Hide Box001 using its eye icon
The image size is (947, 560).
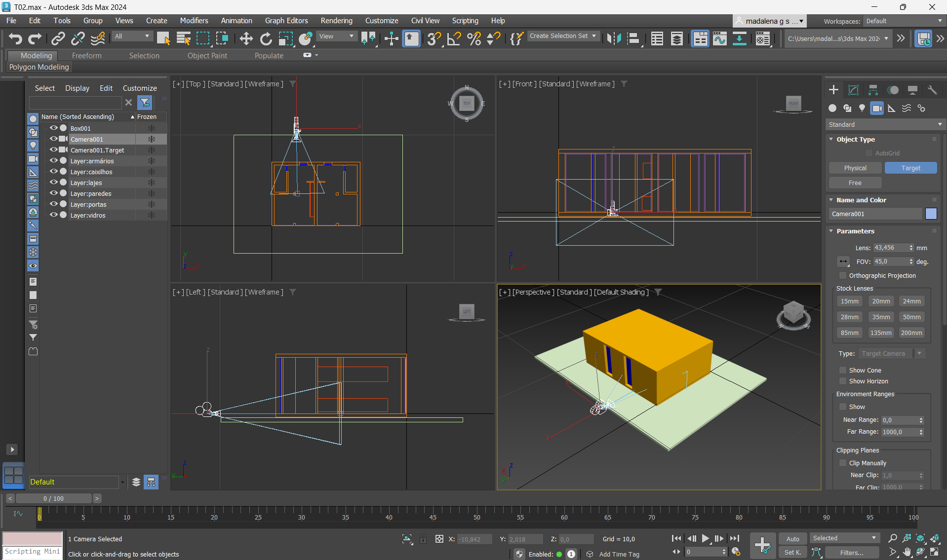pyautogui.click(x=53, y=128)
